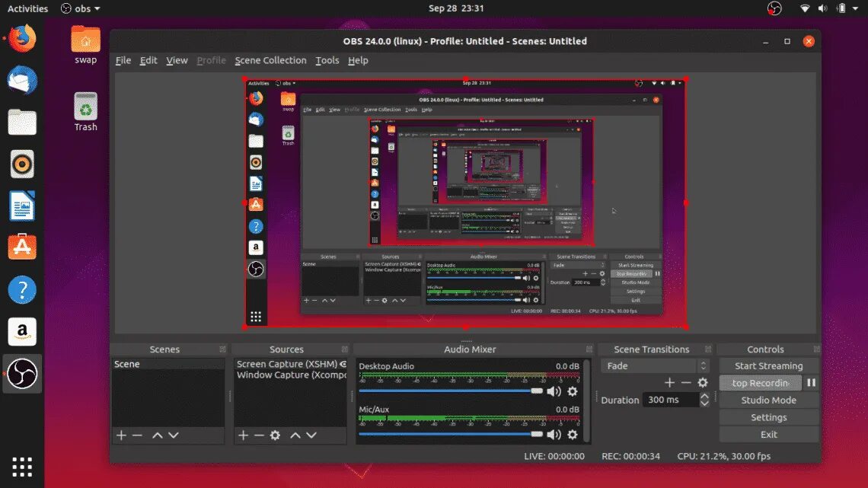Toggle Screen Capture source visibility eye
Viewport: 868px width, 488px height.
pos(343,364)
